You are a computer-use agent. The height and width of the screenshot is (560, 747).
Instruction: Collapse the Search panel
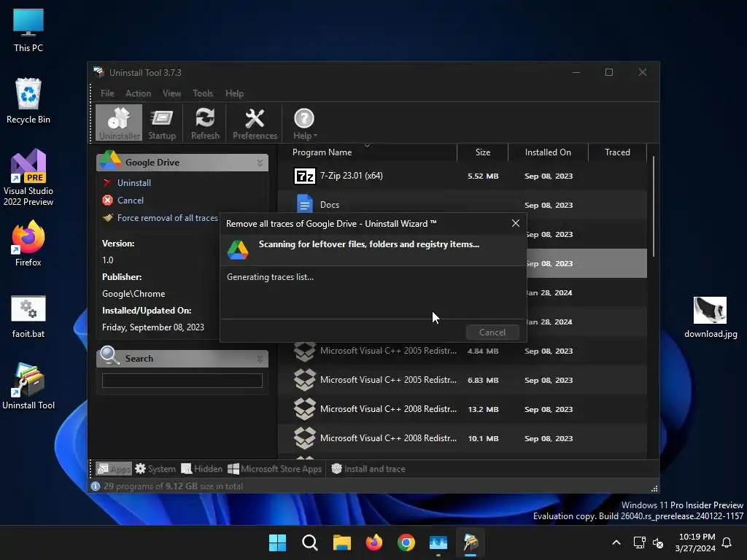point(260,359)
